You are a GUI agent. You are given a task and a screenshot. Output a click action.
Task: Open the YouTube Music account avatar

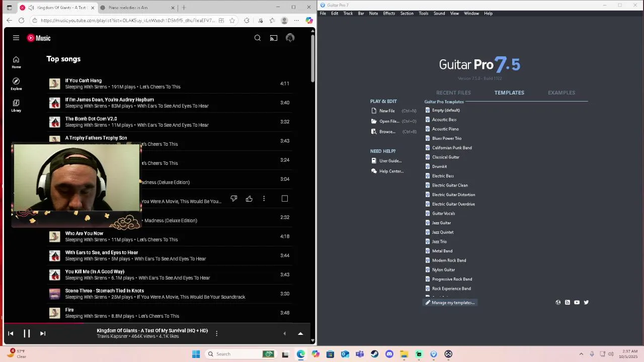click(x=290, y=38)
